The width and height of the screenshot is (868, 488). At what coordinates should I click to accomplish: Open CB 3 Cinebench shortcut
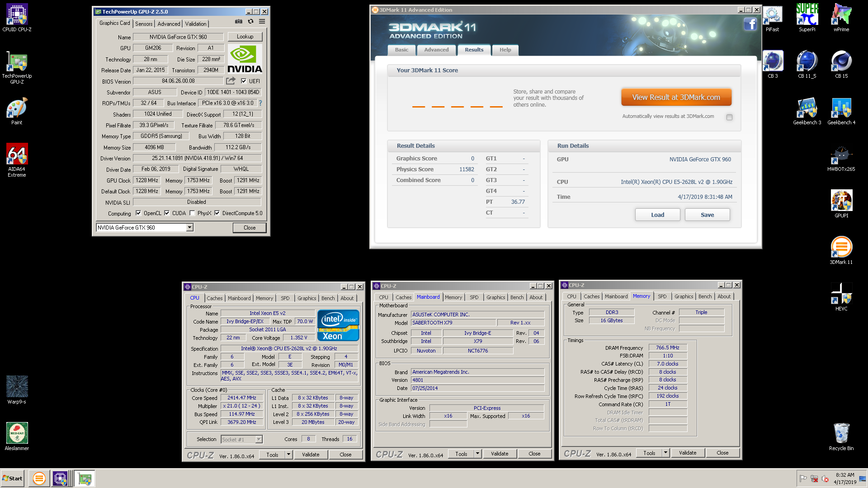tap(773, 64)
